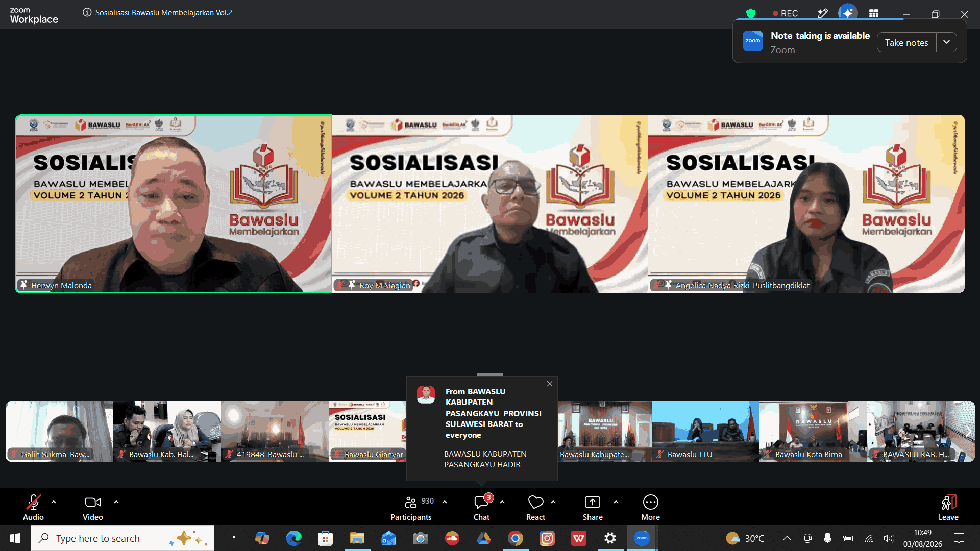Open the Wi-Fi network tray icon

(869, 538)
